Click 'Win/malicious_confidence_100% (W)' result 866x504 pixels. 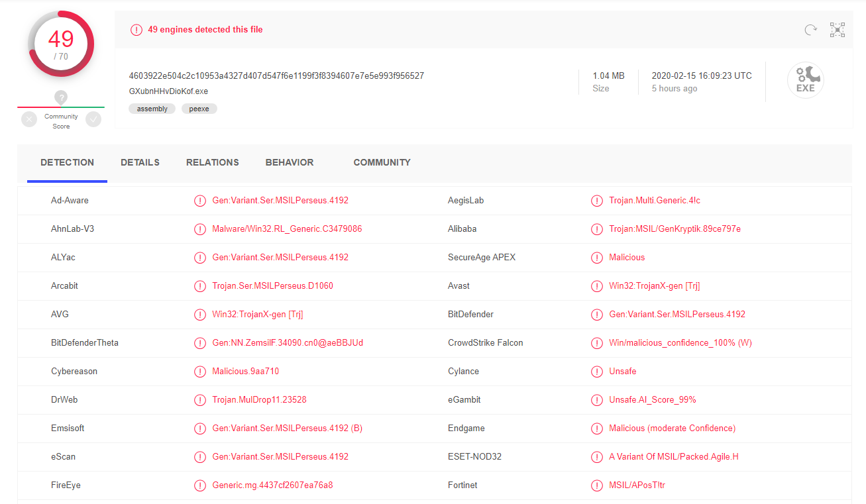coord(680,343)
